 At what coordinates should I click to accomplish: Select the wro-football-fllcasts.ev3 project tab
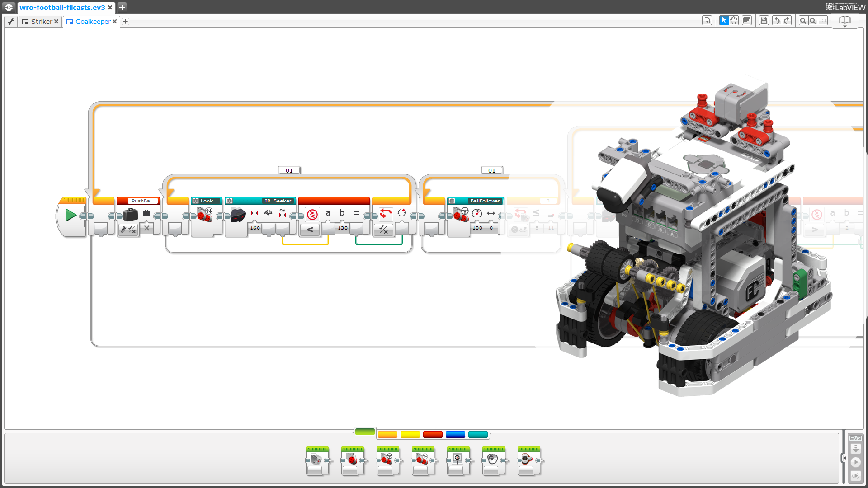[x=62, y=7]
